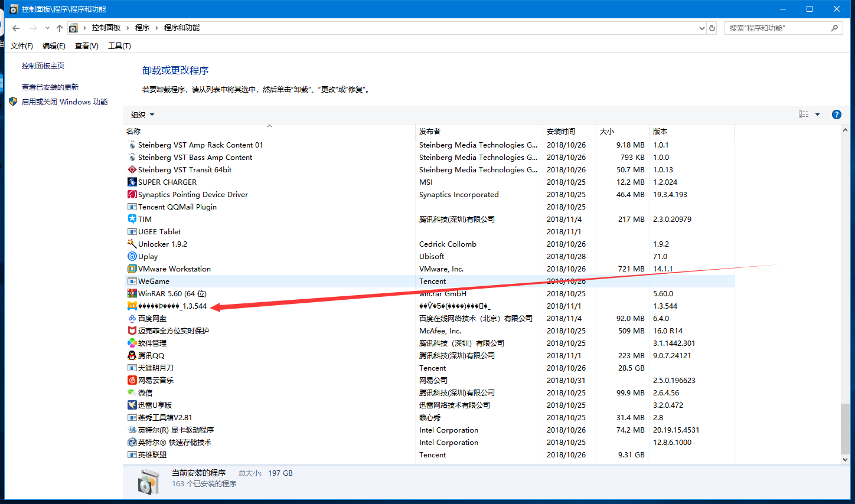Click the 英雄联盟 icon
The height and width of the screenshot is (504, 855).
click(x=132, y=454)
